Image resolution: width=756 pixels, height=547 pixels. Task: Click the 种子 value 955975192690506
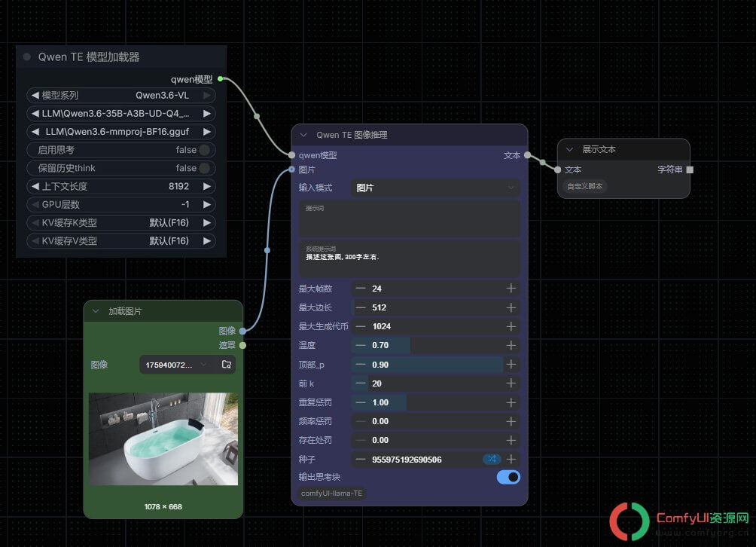pyautogui.click(x=407, y=460)
